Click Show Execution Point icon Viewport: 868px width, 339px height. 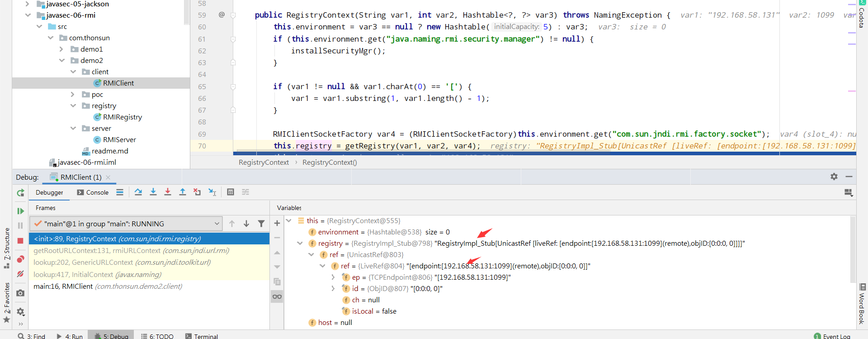[120, 192]
